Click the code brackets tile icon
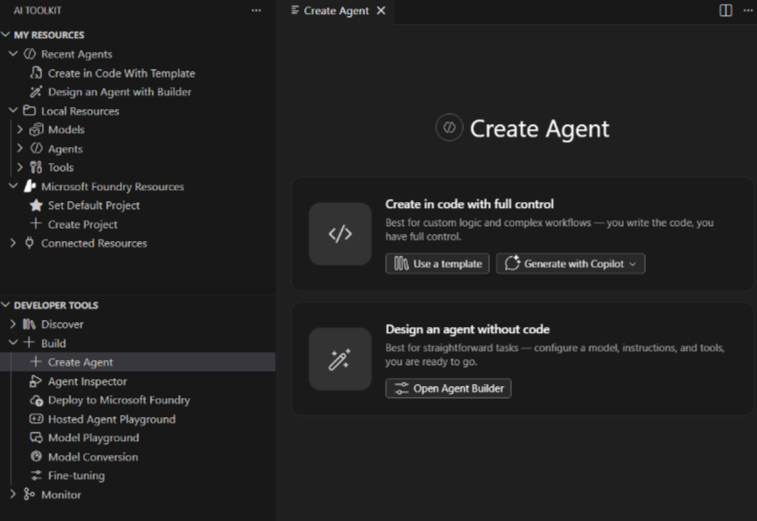 (x=340, y=234)
